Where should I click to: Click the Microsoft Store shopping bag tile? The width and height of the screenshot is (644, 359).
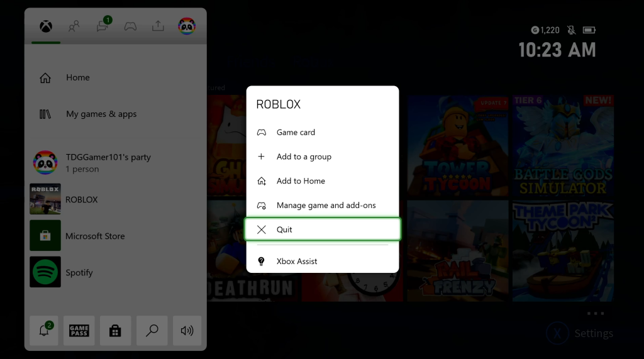pyautogui.click(x=45, y=236)
